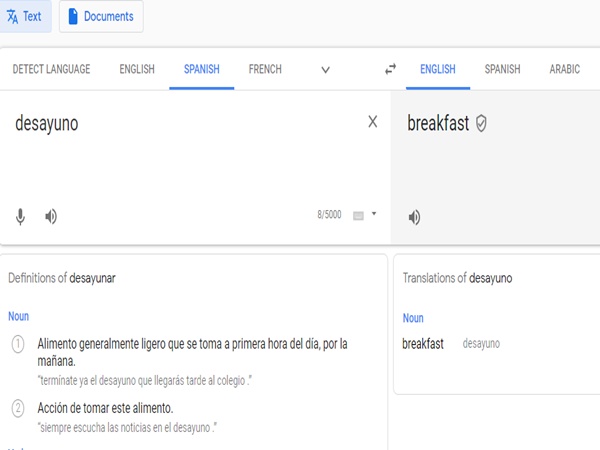
Task: Click definition number one circle
Action: (x=18, y=344)
